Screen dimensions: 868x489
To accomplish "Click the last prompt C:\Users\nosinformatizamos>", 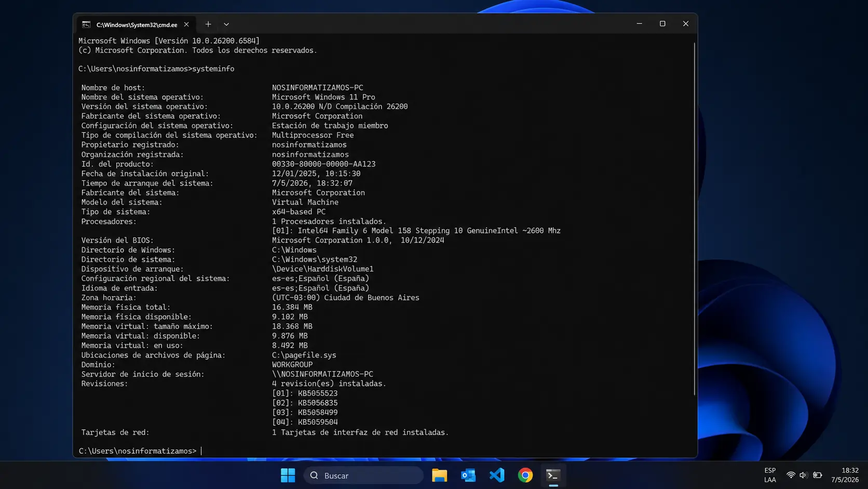I will [x=138, y=451].
